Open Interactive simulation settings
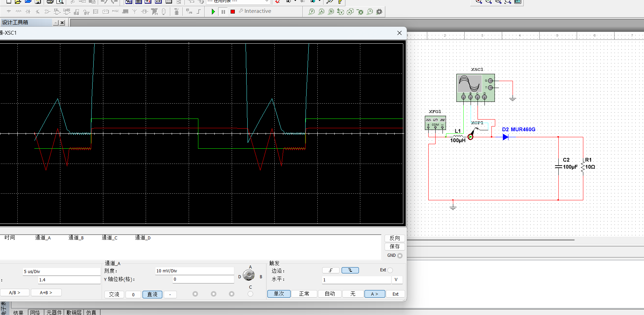Image resolution: width=644 pixels, height=315 pixels. coord(255,11)
